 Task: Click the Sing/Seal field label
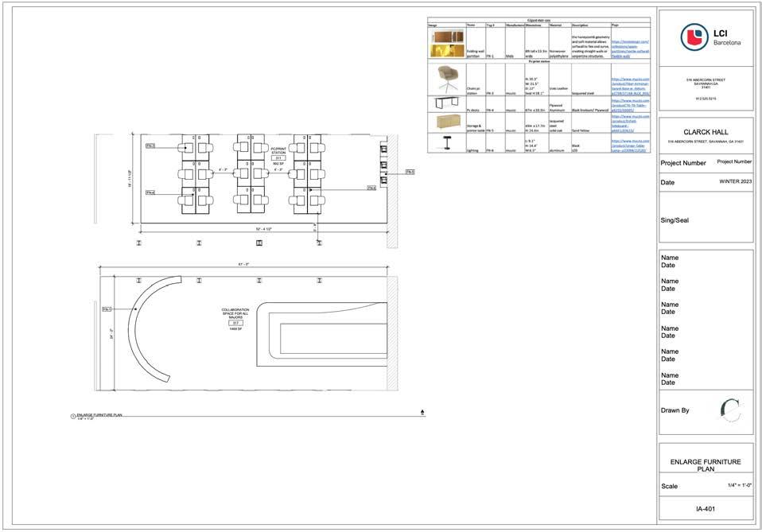[675, 220]
